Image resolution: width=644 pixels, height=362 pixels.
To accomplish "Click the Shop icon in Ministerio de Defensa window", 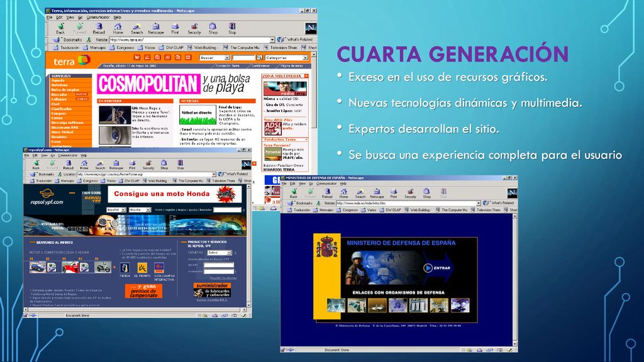I will pos(427,192).
